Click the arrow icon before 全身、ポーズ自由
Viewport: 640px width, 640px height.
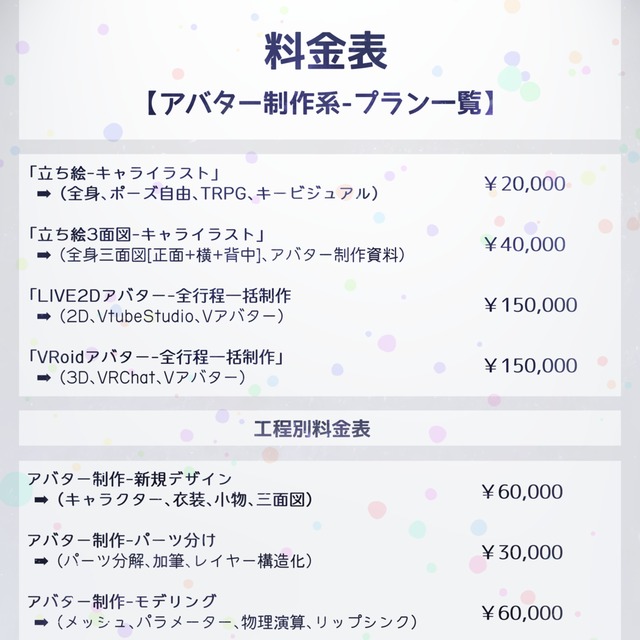click(x=44, y=194)
